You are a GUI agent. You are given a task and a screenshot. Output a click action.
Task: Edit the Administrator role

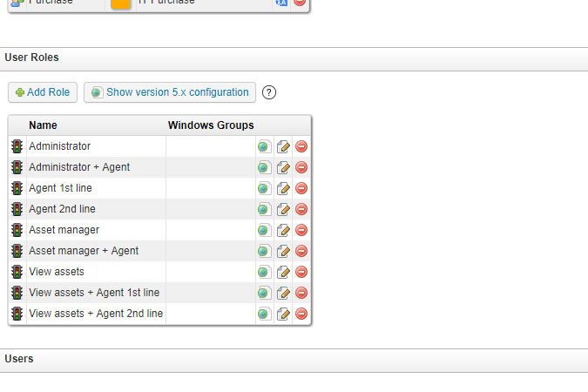283,146
